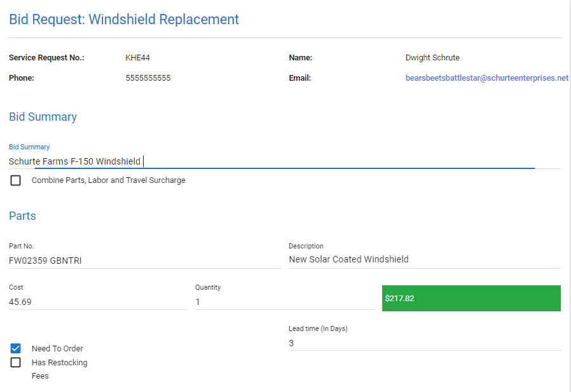Click the Has Restocking Fees label text
Image resolution: width=571 pixels, height=392 pixels.
click(59, 369)
